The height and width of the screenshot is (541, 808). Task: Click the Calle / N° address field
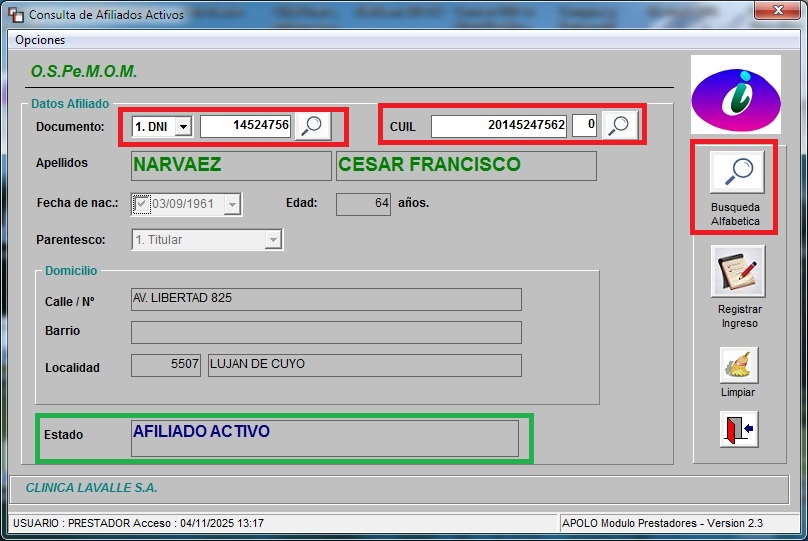pos(326,300)
